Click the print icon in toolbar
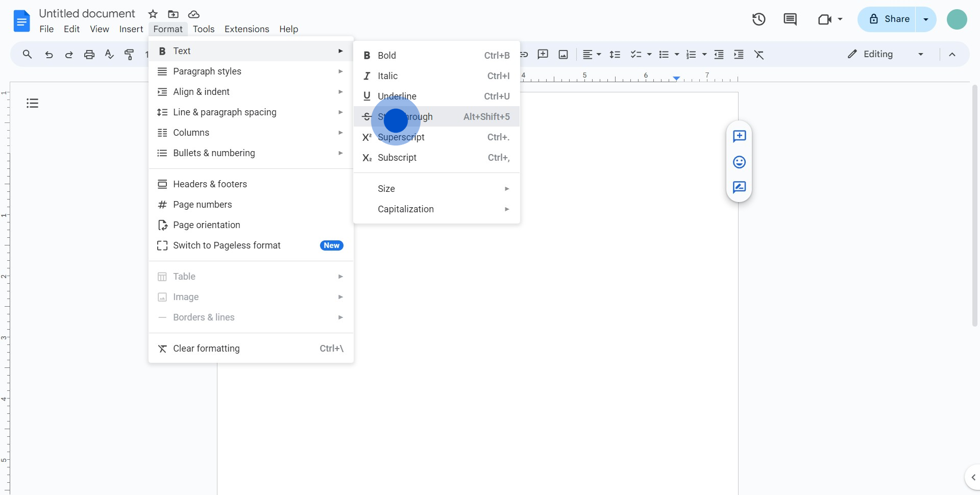The image size is (980, 495). tap(89, 55)
